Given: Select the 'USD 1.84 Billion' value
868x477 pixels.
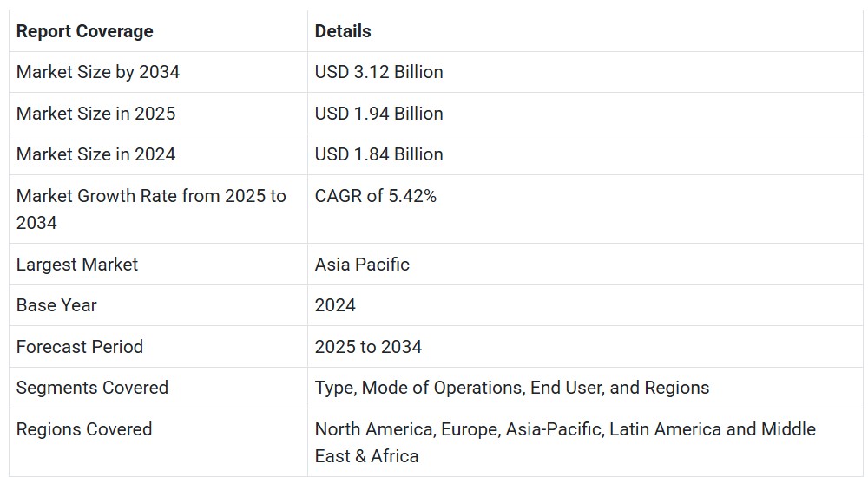Looking at the screenshot, I should point(378,154).
